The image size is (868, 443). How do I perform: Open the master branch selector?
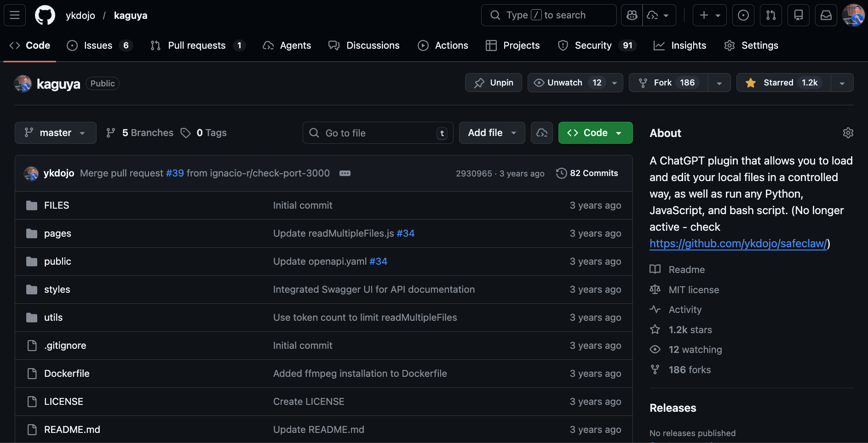55,133
